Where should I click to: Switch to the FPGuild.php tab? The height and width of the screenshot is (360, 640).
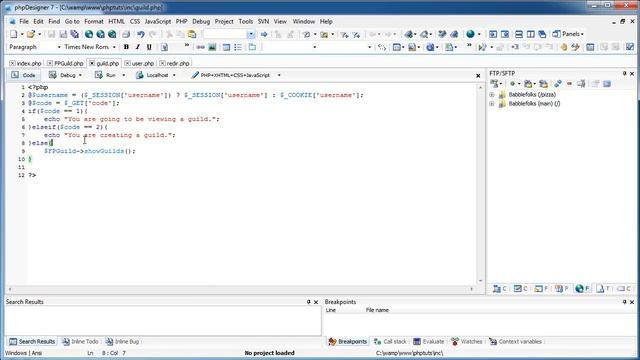[x=65, y=63]
